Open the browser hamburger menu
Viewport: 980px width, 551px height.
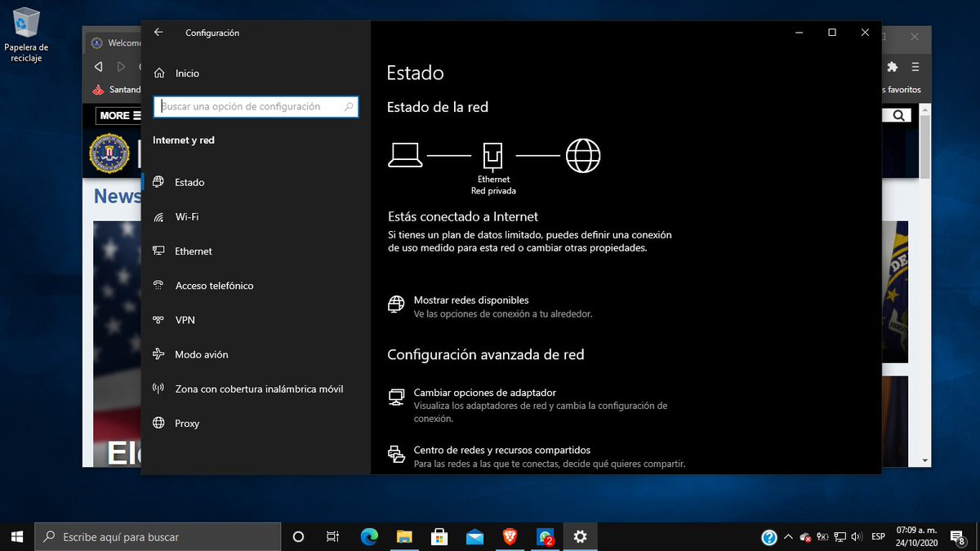915,67
